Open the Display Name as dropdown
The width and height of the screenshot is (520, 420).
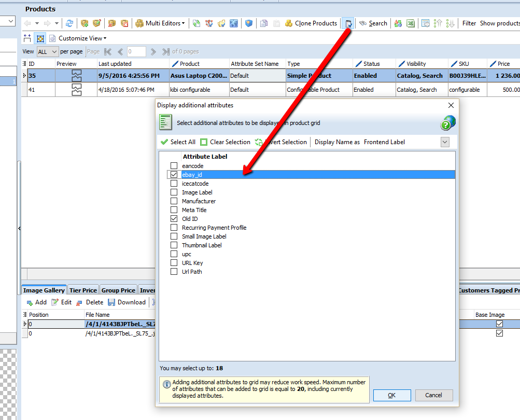point(445,142)
